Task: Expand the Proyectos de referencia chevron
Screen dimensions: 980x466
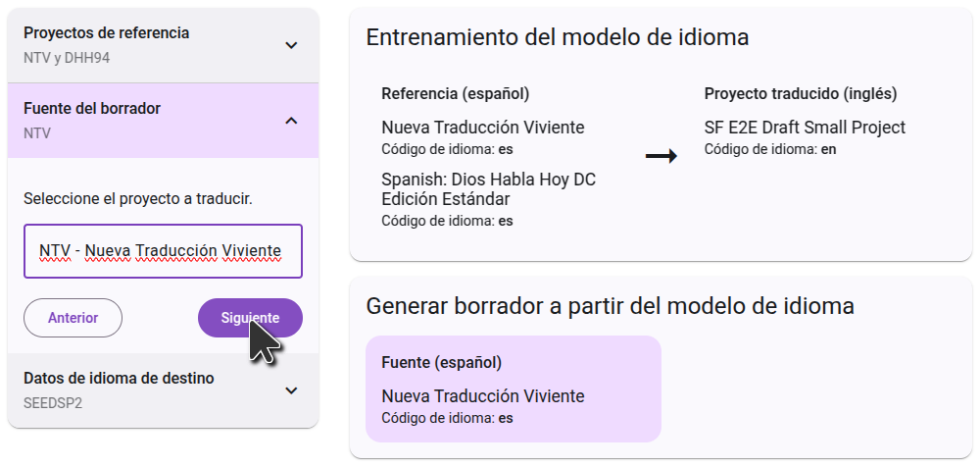Action: pos(290,45)
